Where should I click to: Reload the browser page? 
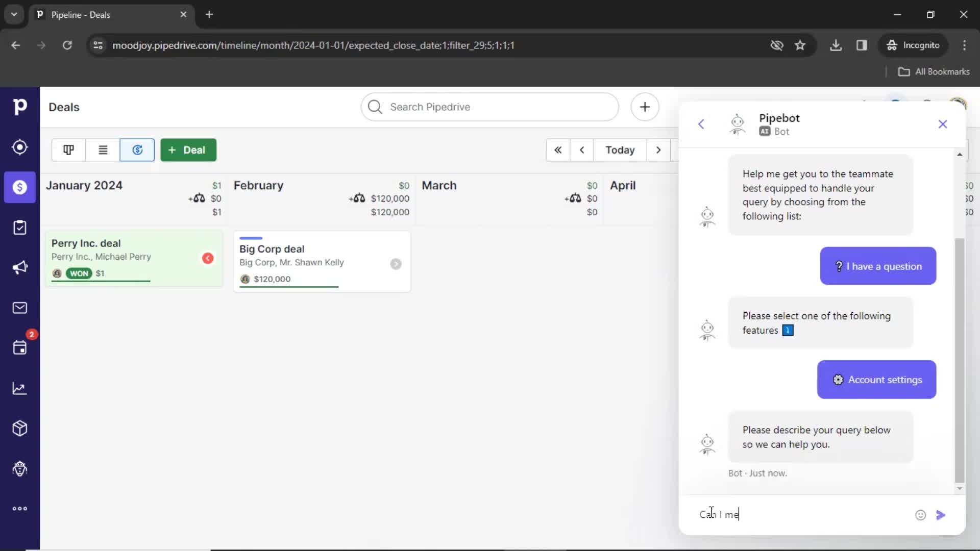click(67, 45)
